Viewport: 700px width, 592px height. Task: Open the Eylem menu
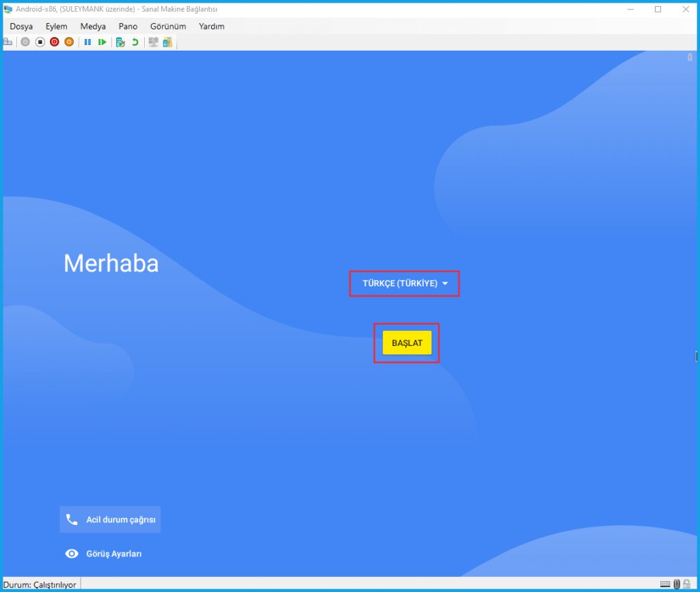[56, 27]
